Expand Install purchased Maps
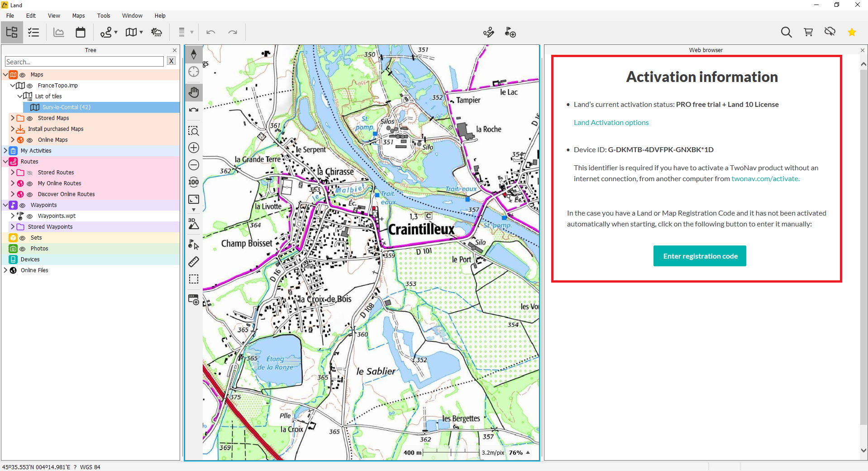Viewport: 868px width, 471px height. pyautogui.click(x=13, y=129)
